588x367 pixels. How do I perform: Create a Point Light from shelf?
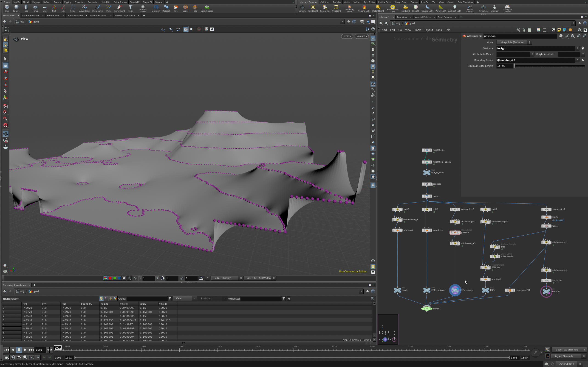(313, 8)
